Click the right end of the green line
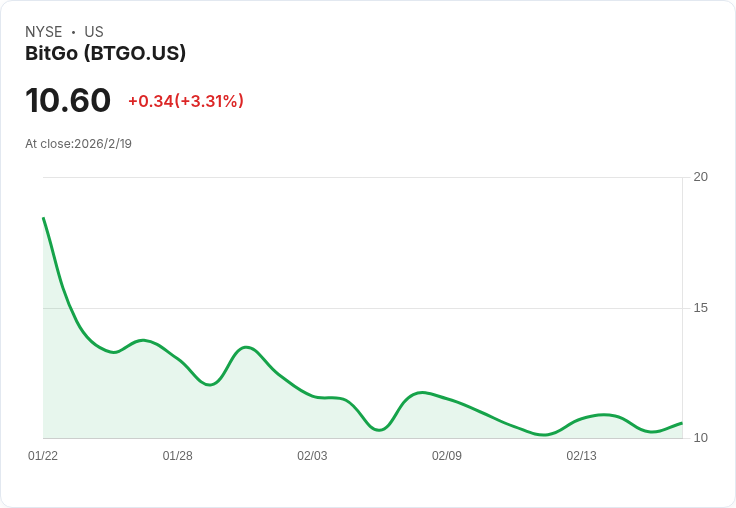Viewport: 736px width, 508px height. point(681,423)
